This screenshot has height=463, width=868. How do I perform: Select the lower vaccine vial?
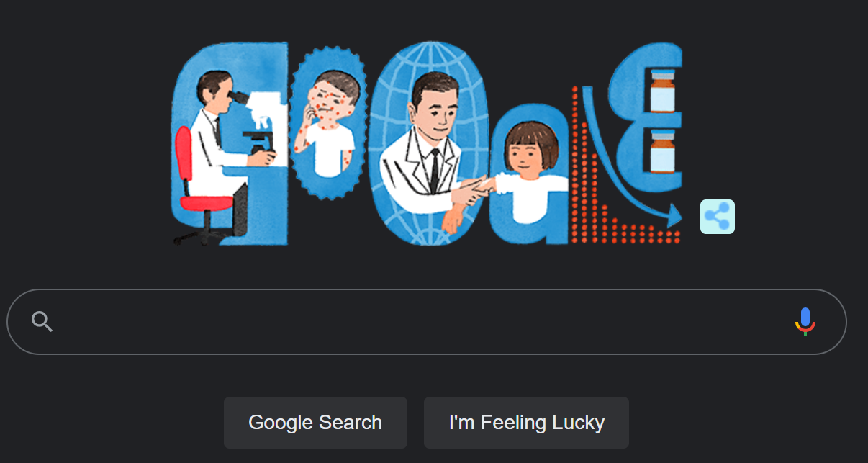(661, 151)
